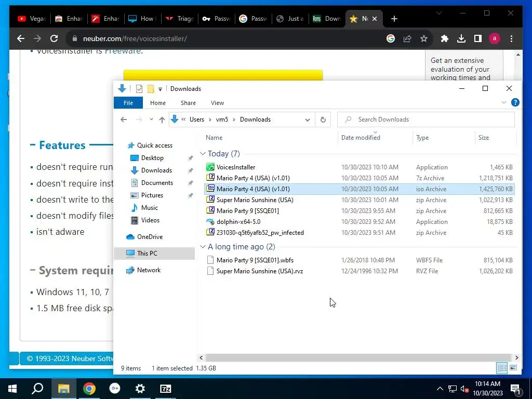Switch to the Vegas YouTube tab
532x399 pixels.
pos(32,19)
